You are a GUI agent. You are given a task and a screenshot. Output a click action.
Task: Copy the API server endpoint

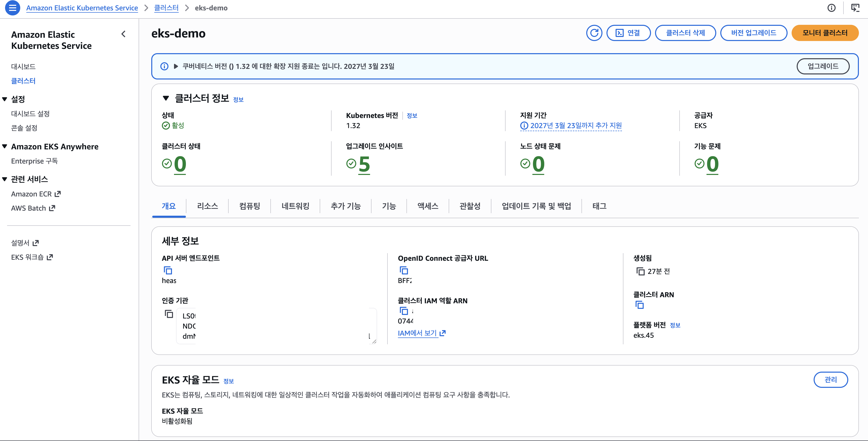coord(167,270)
